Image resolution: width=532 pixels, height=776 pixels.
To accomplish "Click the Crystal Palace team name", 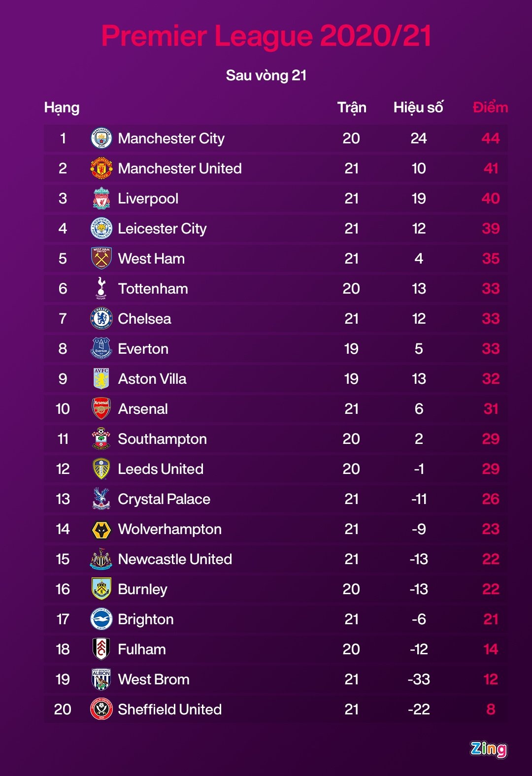I will [x=164, y=499].
